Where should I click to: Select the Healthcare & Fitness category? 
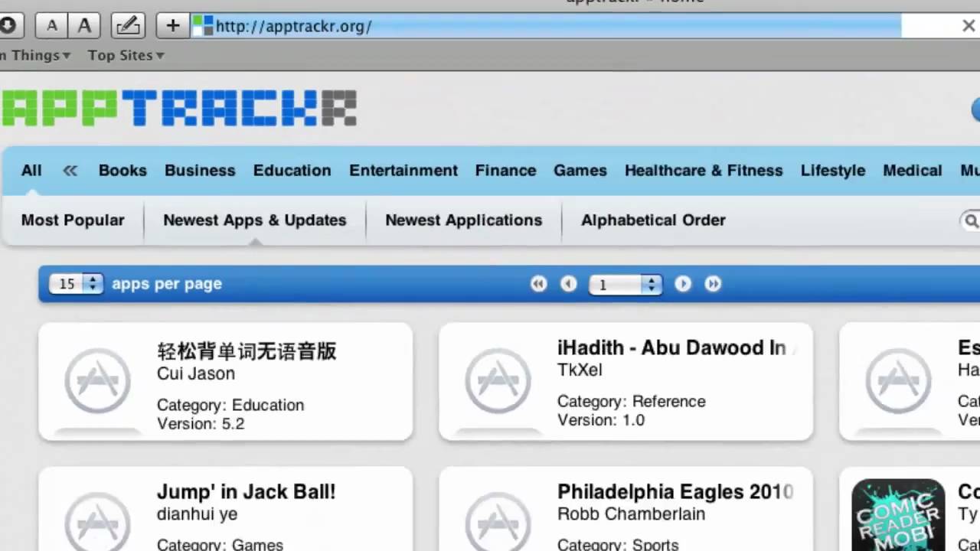tap(704, 171)
